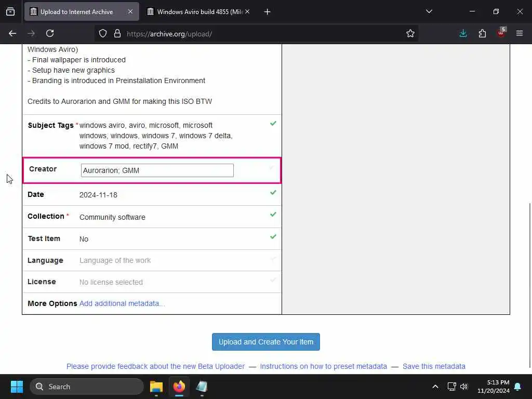This screenshot has width=532, height=399.
Task: Click the Date row green checkmark
Action: [273, 192]
